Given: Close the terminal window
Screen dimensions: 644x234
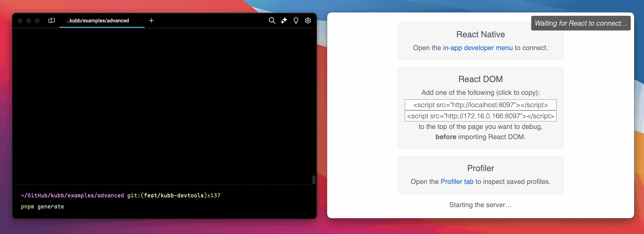Looking at the screenshot, I should (x=20, y=21).
